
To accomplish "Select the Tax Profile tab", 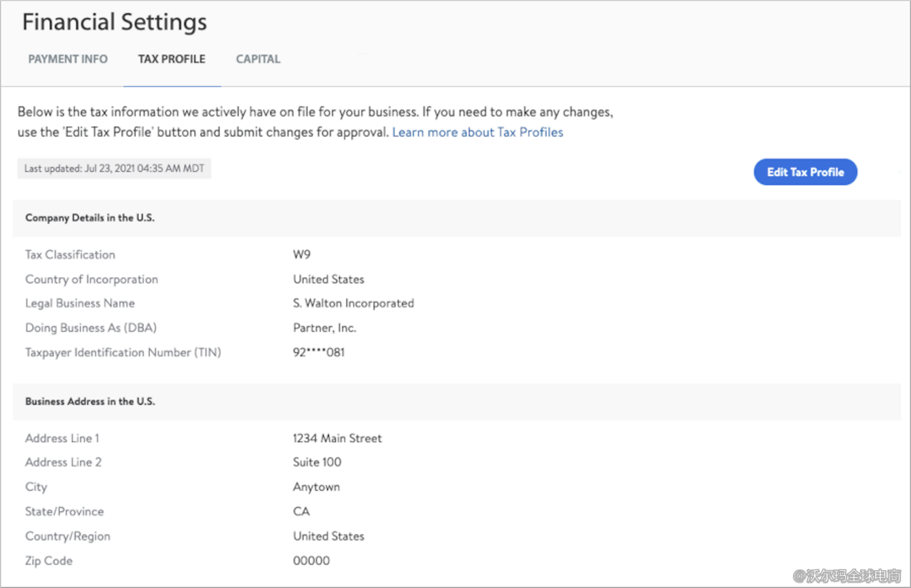I will (x=171, y=59).
